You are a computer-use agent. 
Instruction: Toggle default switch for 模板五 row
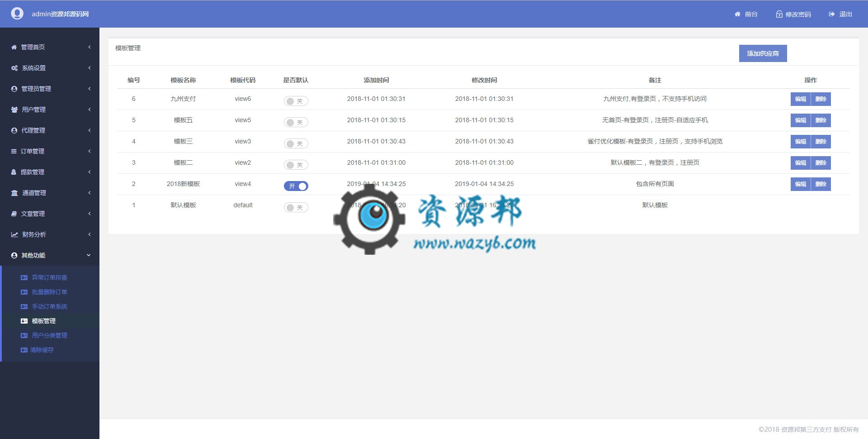(296, 122)
